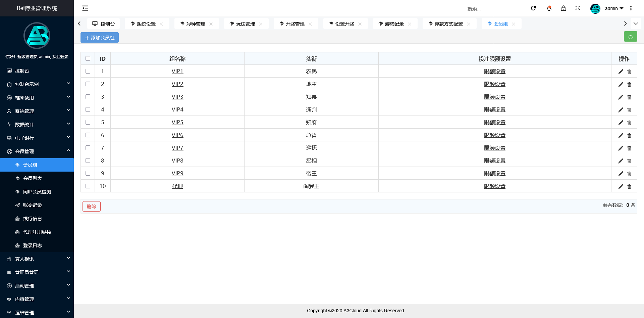Edit VIP9 group with pencil icon
Screen dimensions: 644x318
[621, 174]
